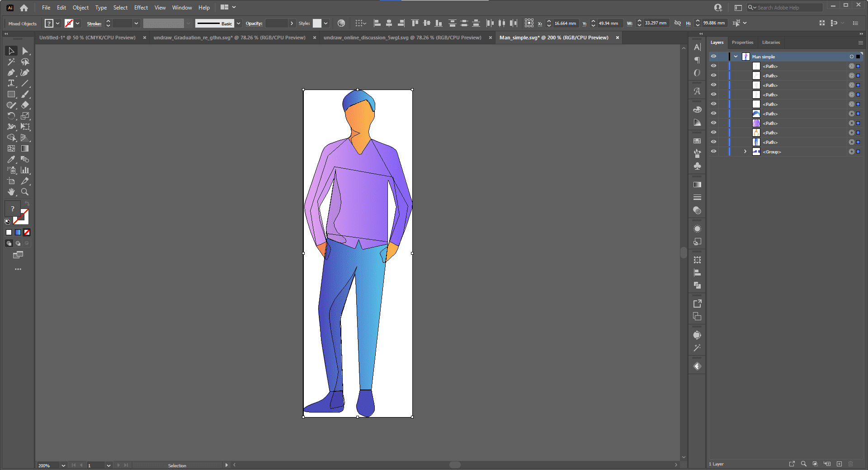
Task: Select the Rectangle tool
Action: 11,95
